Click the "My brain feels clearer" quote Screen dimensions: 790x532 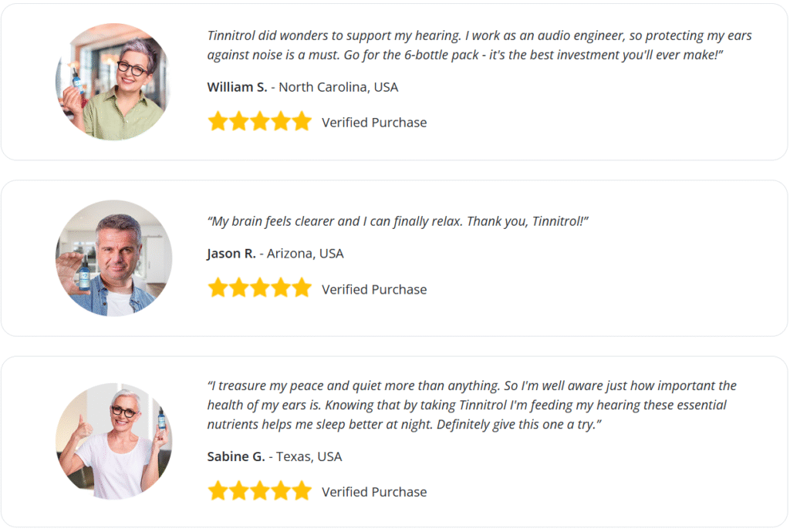(398, 221)
